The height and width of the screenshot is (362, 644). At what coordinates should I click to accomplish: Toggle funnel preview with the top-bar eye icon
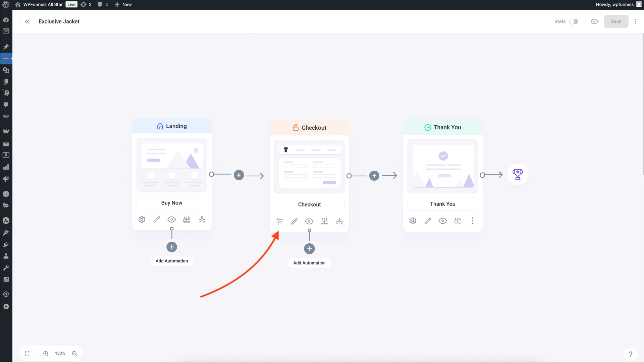point(594,21)
